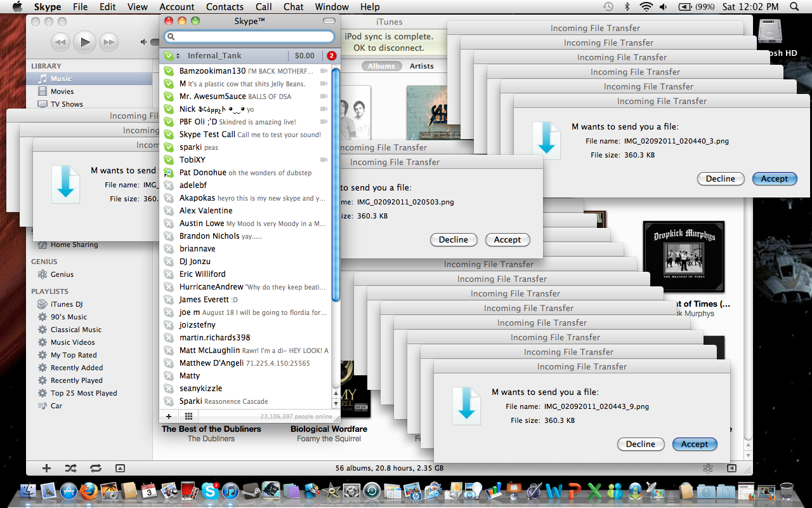Image resolution: width=812 pixels, height=508 pixels.
Task: Open the Car playlist
Action: click(x=89, y=406)
